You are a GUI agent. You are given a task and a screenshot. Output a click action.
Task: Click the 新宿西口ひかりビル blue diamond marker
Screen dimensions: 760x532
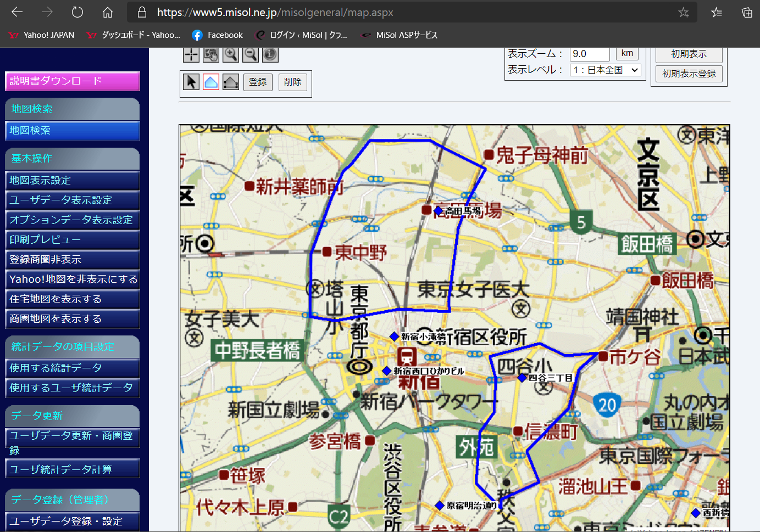(x=387, y=371)
